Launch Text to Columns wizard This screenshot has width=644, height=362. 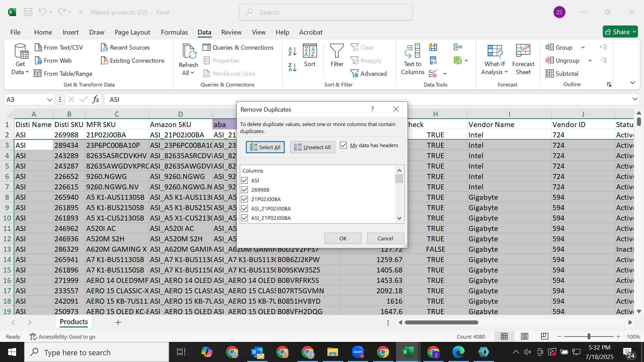point(413,59)
